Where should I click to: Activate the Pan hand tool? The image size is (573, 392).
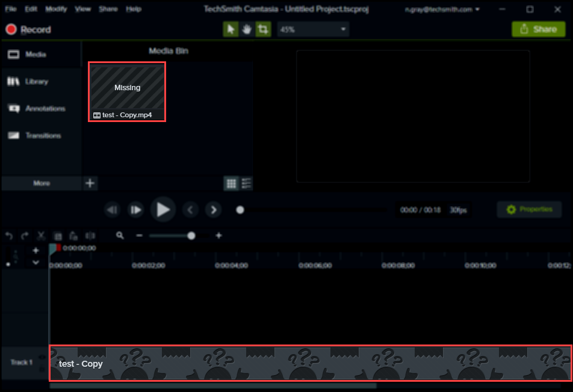[x=247, y=29]
